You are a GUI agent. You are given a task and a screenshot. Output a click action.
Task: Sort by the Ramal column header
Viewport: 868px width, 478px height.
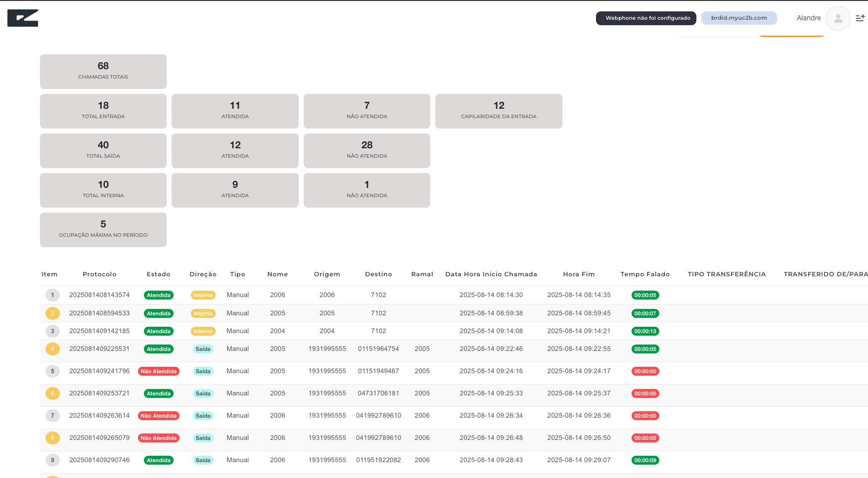tap(422, 274)
